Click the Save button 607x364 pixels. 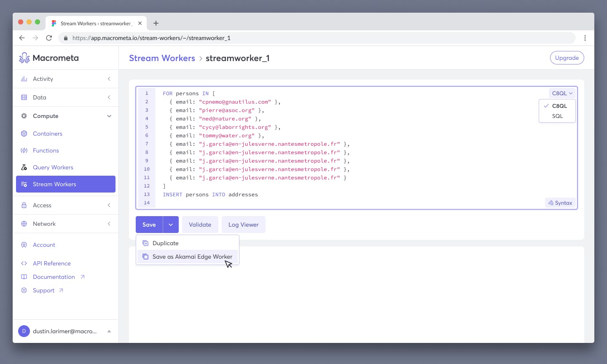tap(149, 225)
